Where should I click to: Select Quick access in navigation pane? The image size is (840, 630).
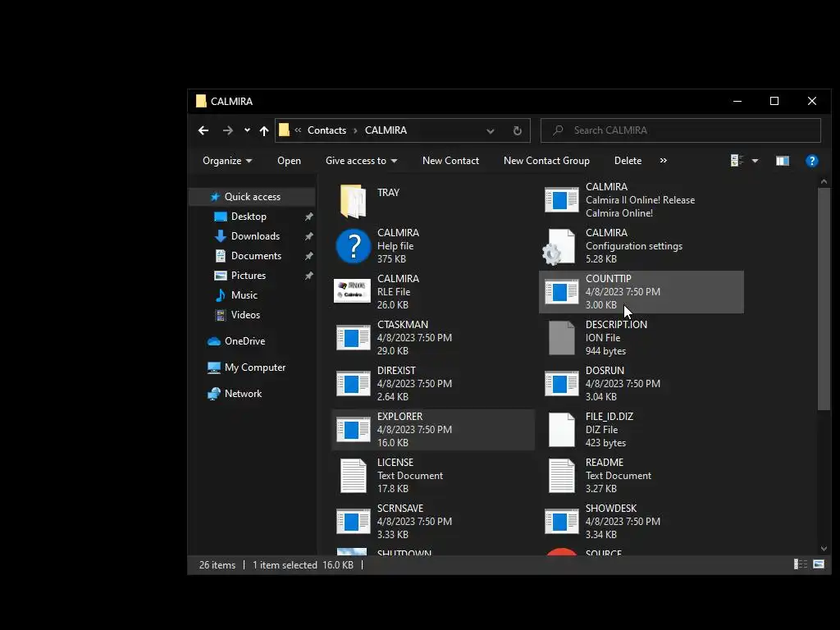pyautogui.click(x=252, y=197)
